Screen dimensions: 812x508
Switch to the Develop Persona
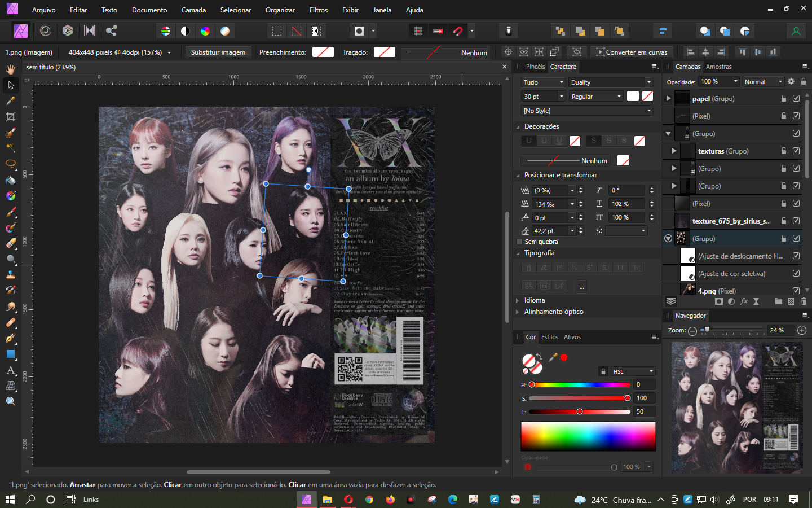pos(68,31)
